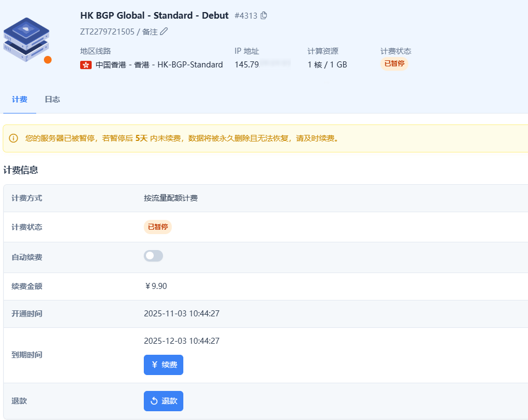Screen dimensions: 528x420
Task: Click the pencil icon next to 备注
Action: tap(164, 31)
